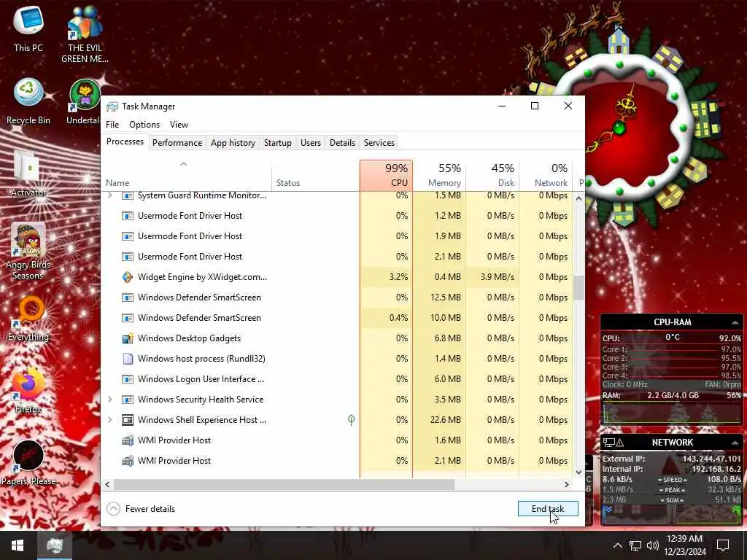Screen dimensions: 747x560
Task: Launch Angry Birds Seasons shortcut
Action: 28,252
